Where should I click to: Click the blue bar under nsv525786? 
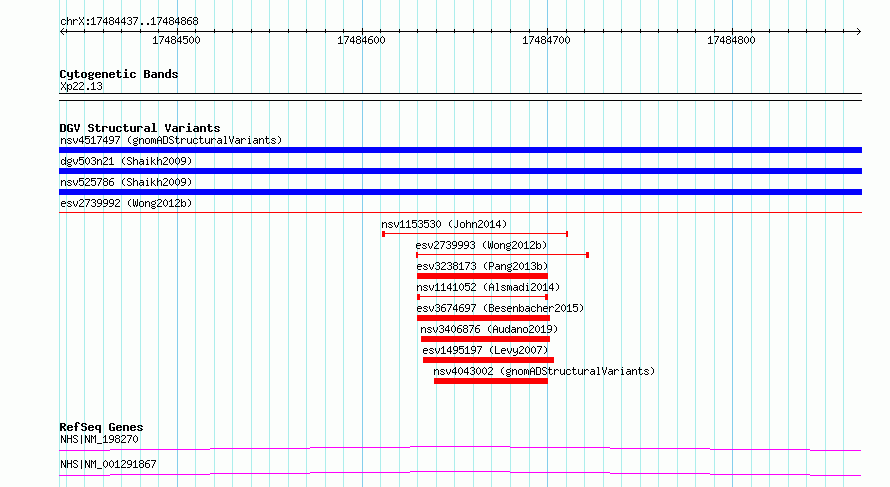click(460, 192)
